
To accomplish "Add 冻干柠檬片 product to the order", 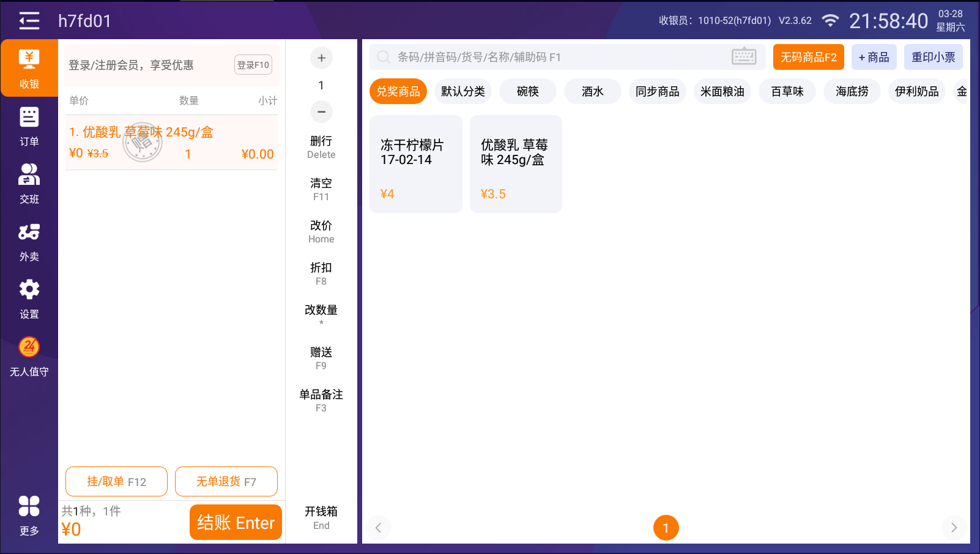I will tap(415, 164).
